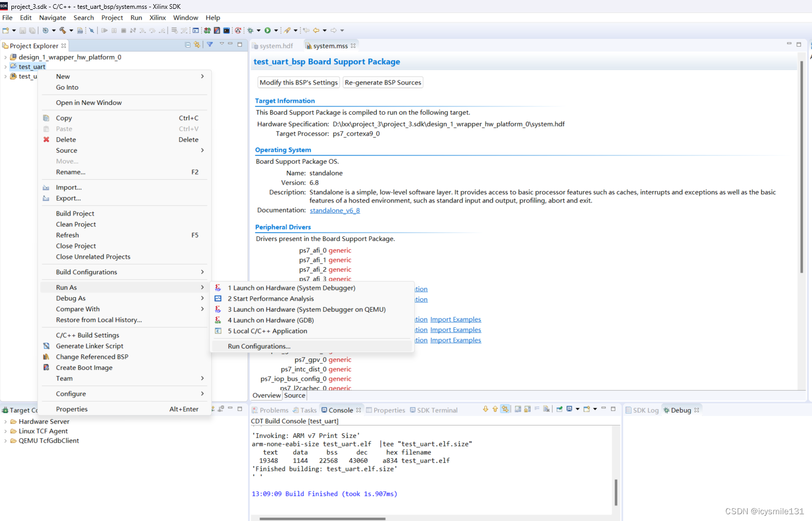Expand the QEMU TcfGdbClient node
This screenshot has width=812, height=521.
(x=5, y=440)
